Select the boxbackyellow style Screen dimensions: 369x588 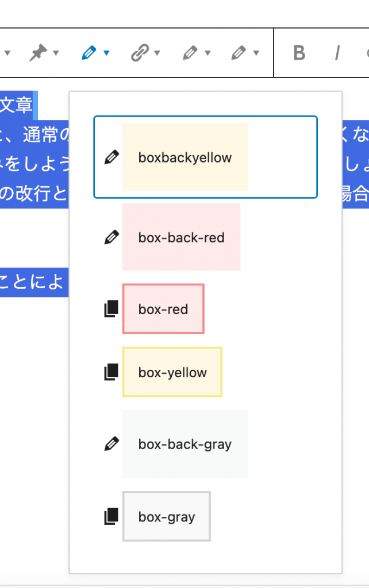[184, 157]
